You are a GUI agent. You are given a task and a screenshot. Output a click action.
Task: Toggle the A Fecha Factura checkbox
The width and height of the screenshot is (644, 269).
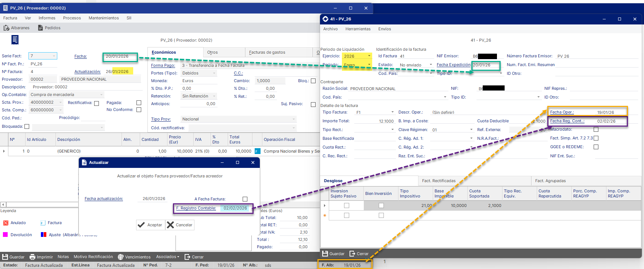(x=245, y=199)
